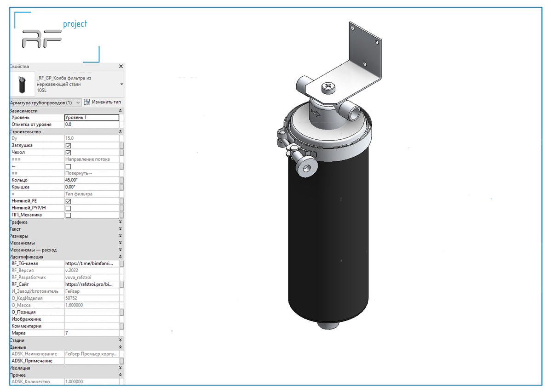Tick the flow direction arrow checkbox
The image size is (552, 392).
point(68,166)
